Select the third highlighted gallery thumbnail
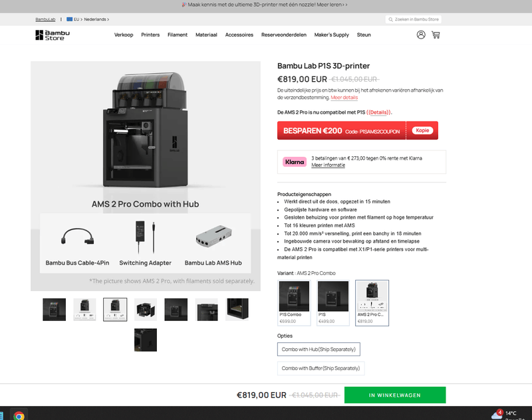Screen dimensions: 532x420 (115, 310)
